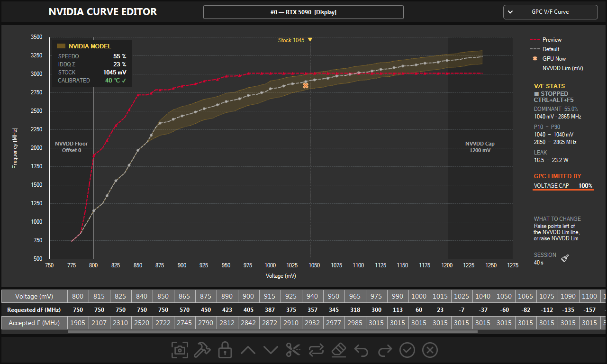Select the 1100 voltage column header
Image resolution: width=607 pixels, height=364 pixels.
click(x=589, y=296)
